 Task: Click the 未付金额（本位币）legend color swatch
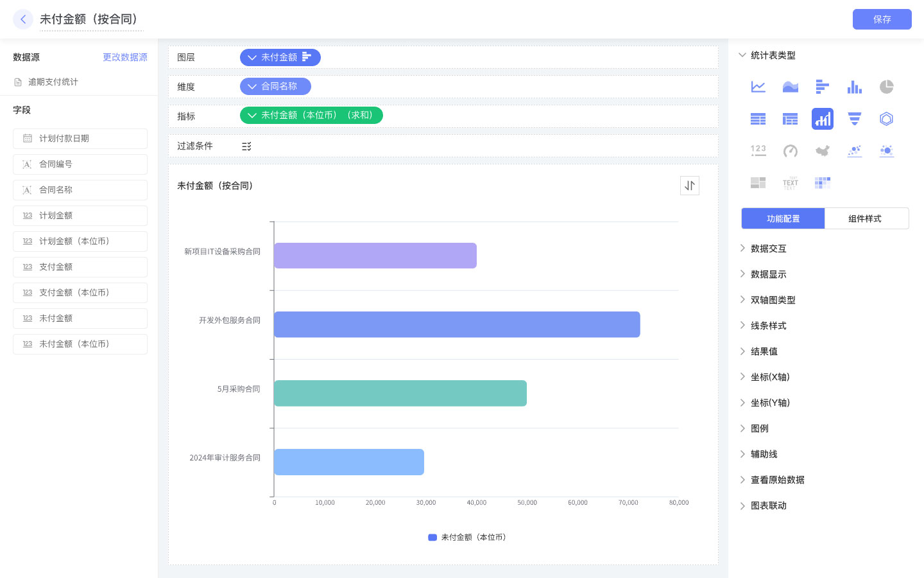pyautogui.click(x=432, y=538)
